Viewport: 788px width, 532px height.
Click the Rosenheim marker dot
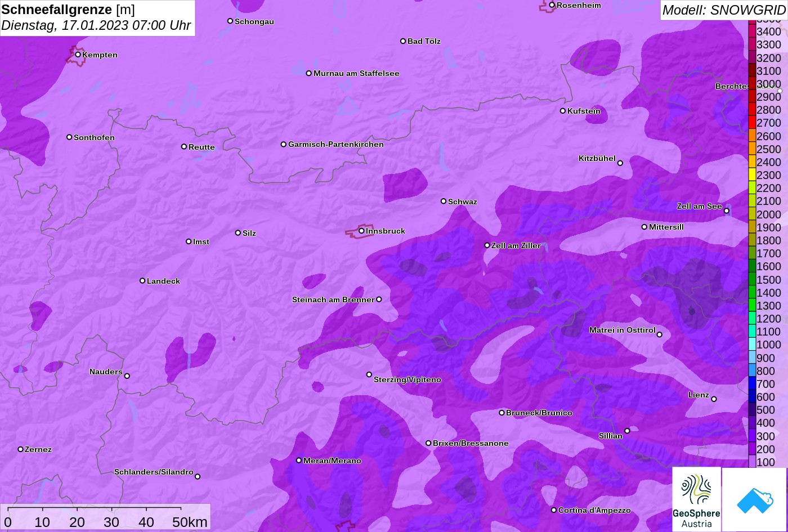click(x=552, y=5)
